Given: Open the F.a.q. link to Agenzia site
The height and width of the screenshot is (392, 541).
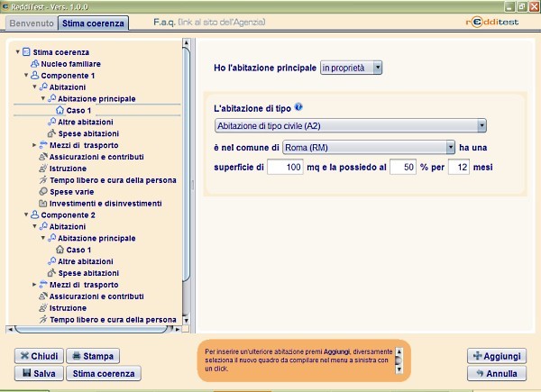Looking at the screenshot, I should [x=209, y=22].
